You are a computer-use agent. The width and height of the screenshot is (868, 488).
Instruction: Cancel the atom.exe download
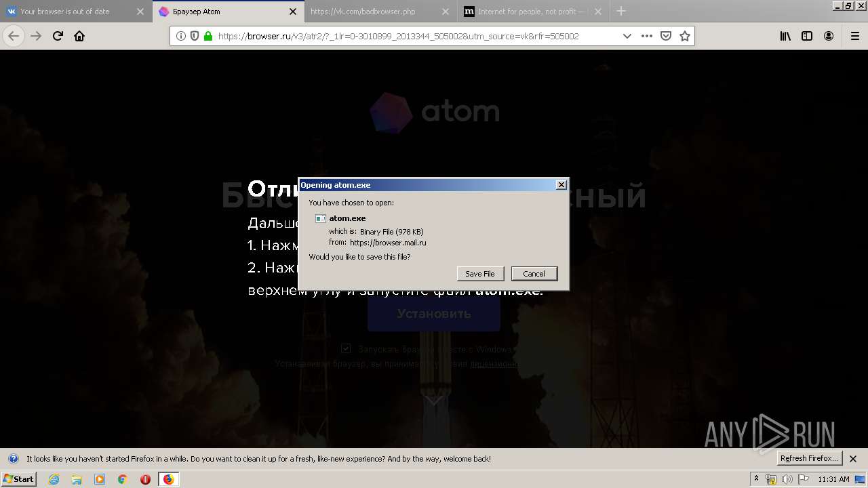pyautogui.click(x=534, y=274)
